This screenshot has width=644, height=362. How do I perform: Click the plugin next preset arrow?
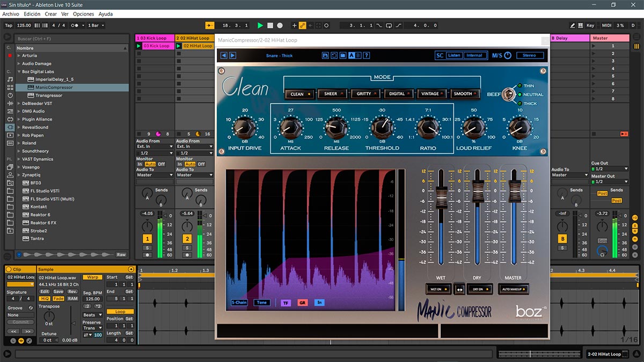click(232, 55)
